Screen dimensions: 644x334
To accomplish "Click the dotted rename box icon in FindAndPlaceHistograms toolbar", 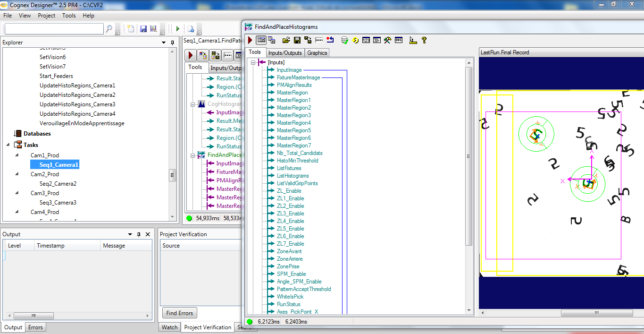I will [319, 40].
